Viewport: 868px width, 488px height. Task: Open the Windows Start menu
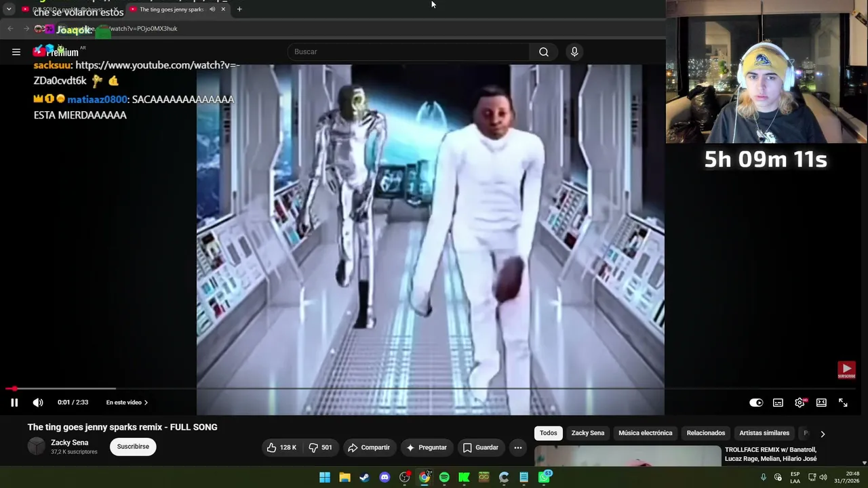(x=325, y=477)
